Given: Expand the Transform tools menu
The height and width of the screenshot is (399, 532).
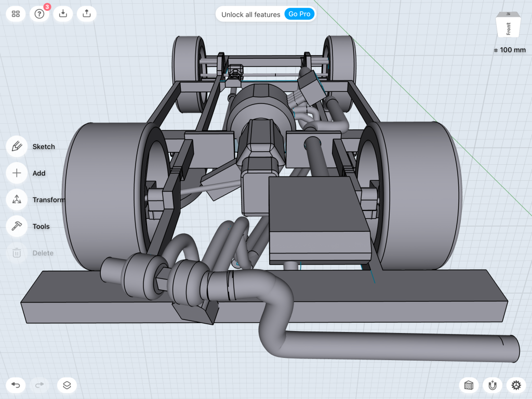Looking at the screenshot, I should [17, 199].
